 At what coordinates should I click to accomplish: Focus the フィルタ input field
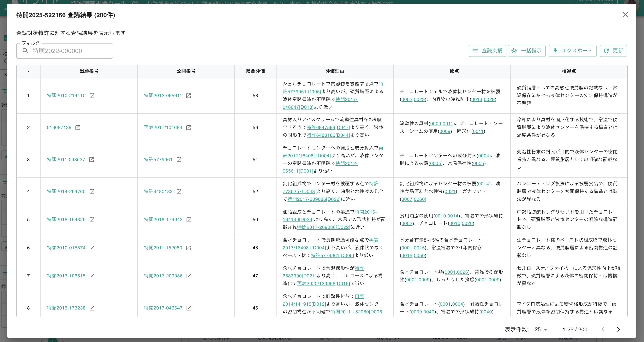pos(64,51)
